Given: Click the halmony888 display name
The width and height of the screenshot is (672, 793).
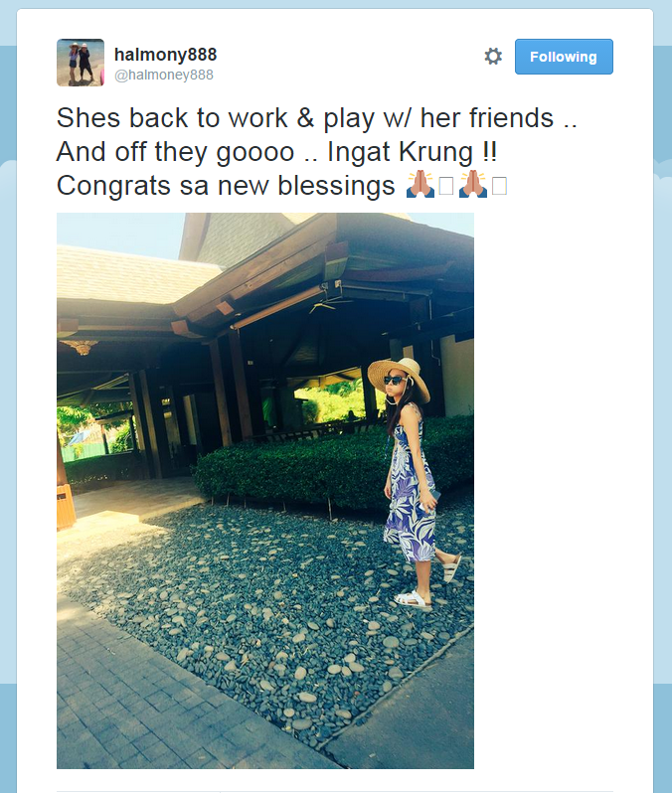Looking at the screenshot, I should pyautogui.click(x=165, y=54).
